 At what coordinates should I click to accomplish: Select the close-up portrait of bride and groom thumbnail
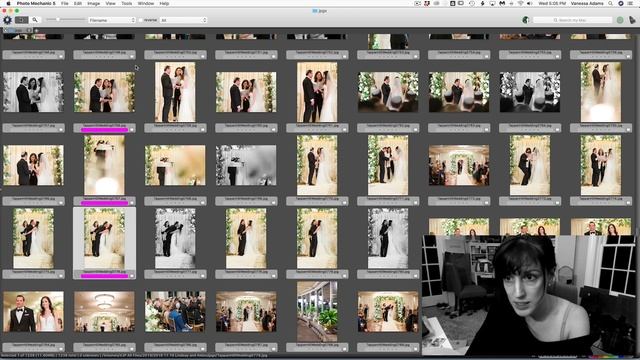tap(33, 311)
